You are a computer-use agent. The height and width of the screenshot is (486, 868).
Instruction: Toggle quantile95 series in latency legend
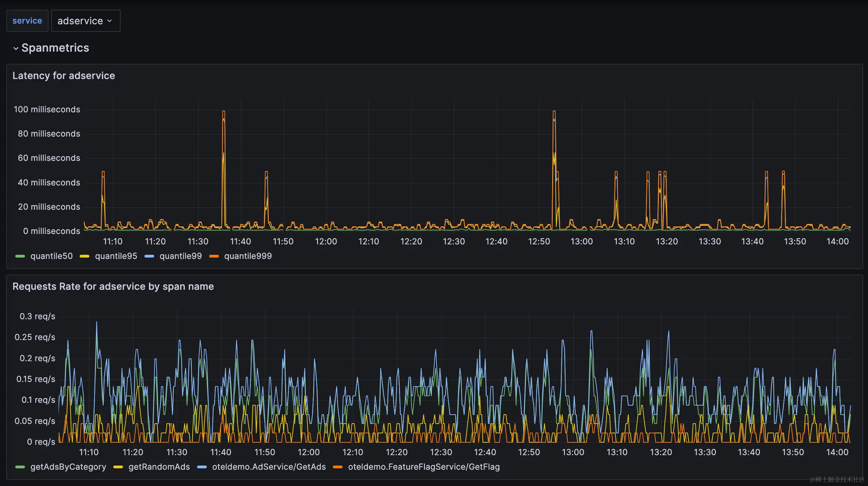point(116,256)
